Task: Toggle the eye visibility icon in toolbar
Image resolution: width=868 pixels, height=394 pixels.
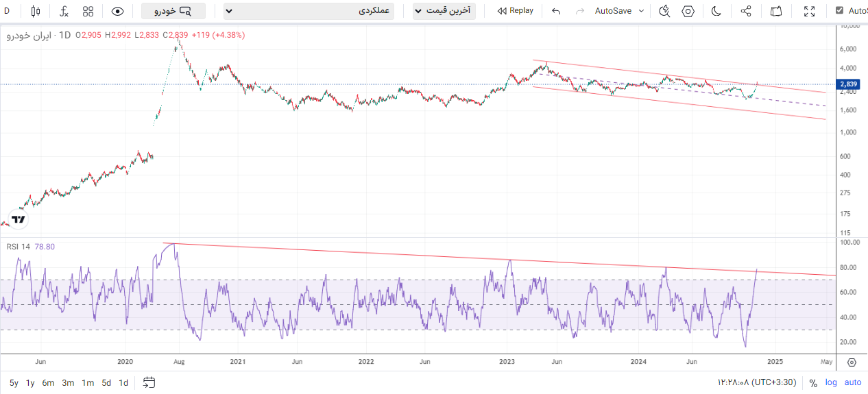Action: pos(118,11)
